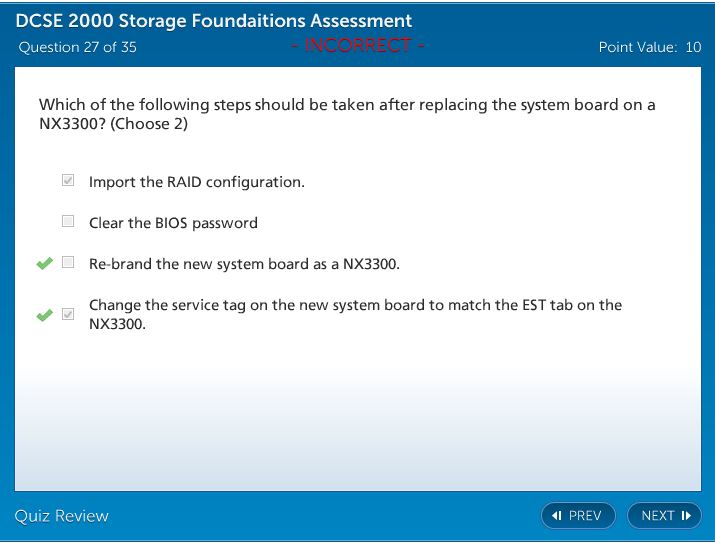Click the 'Question 27 of 35' counter
This screenshot has width=715, height=543.
(x=77, y=47)
